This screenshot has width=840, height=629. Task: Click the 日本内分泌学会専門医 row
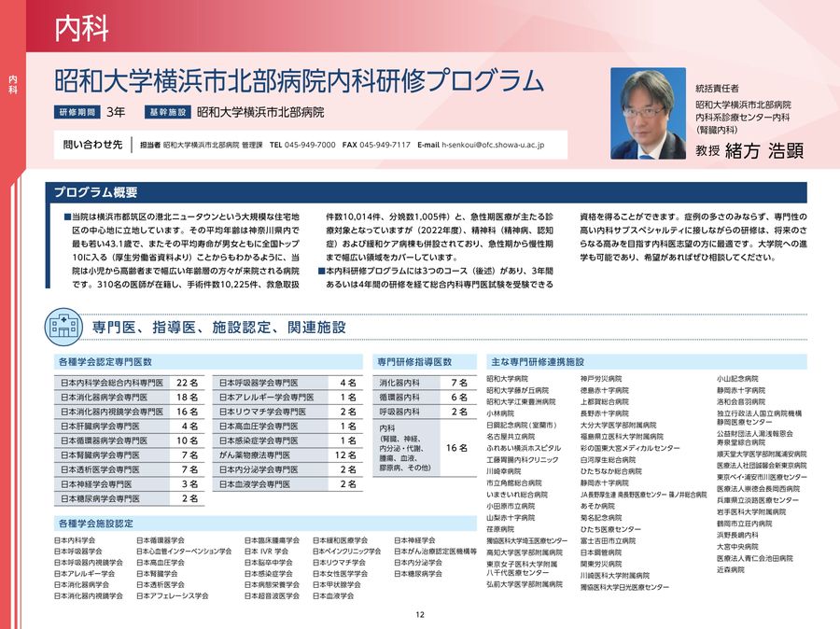287,469
